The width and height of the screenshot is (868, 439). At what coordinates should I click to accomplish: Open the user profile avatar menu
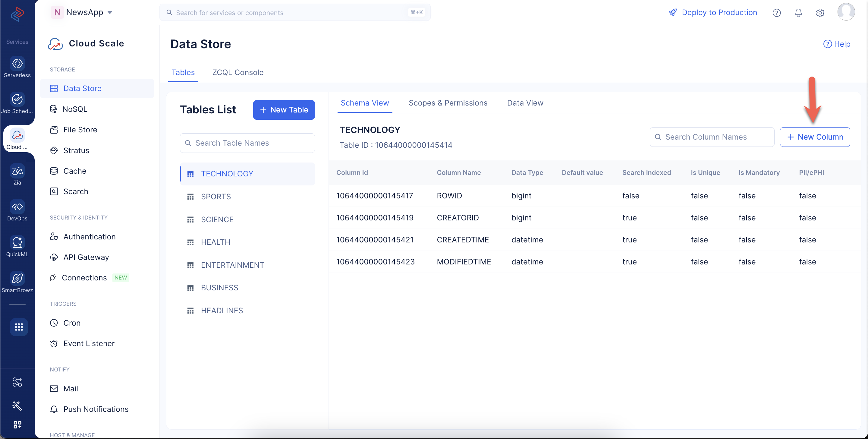pos(846,12)
